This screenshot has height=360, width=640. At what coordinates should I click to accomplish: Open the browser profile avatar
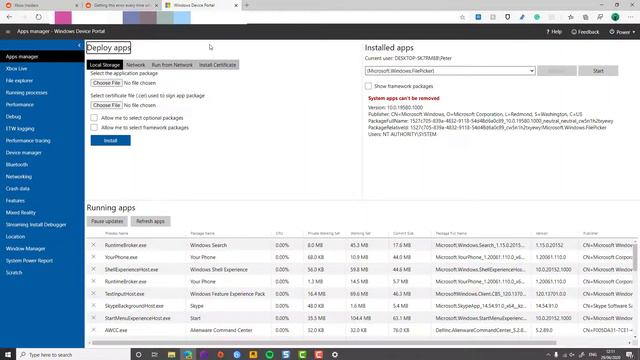click(615, 17)
